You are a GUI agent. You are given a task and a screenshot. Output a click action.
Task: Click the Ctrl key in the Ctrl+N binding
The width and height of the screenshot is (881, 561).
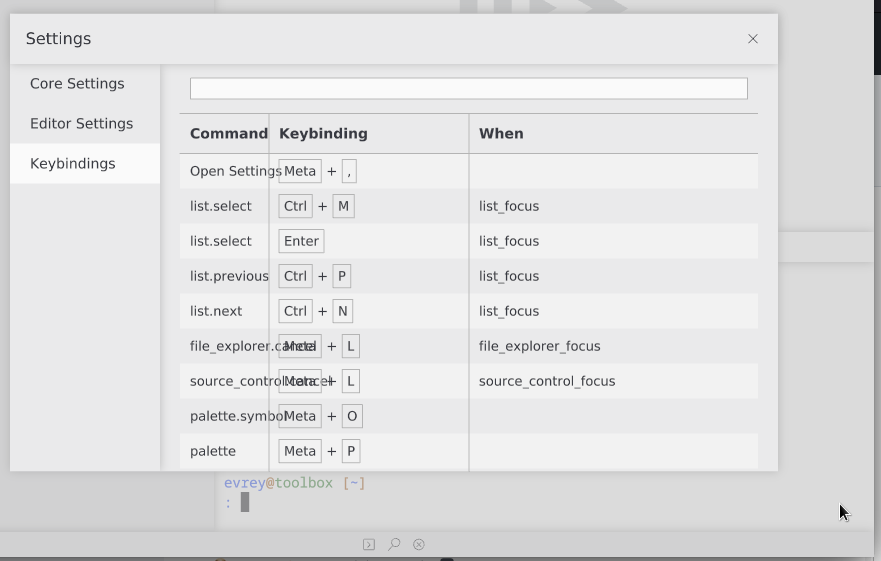coord(296,311)
